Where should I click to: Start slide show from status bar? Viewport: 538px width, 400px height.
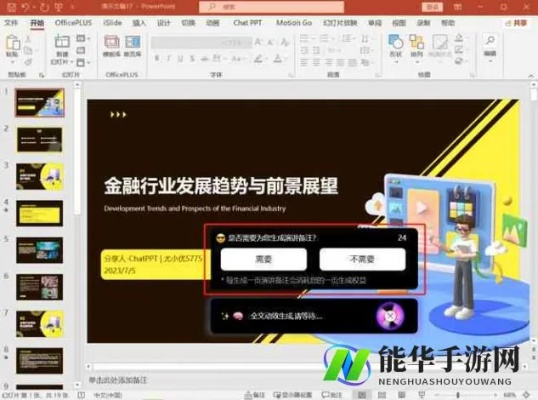[x=422, y=395]
